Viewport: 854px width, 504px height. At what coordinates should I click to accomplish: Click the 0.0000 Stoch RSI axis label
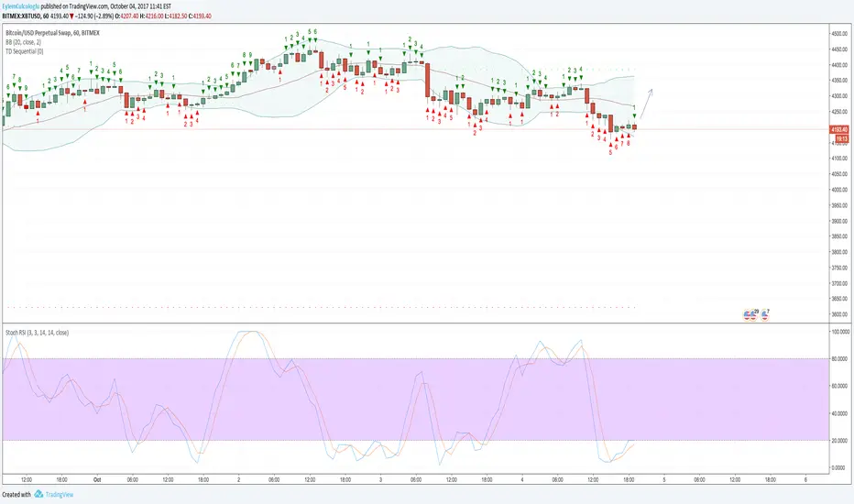pos(840,467)
